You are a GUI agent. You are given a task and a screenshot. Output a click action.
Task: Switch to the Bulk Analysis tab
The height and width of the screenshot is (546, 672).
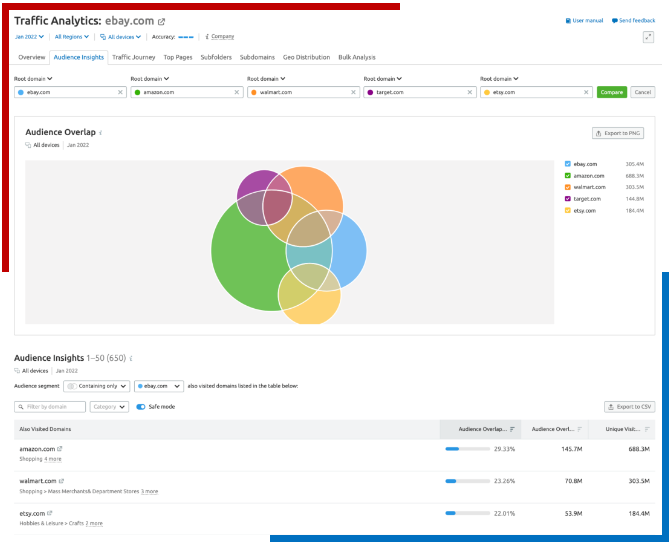point(357,57)
